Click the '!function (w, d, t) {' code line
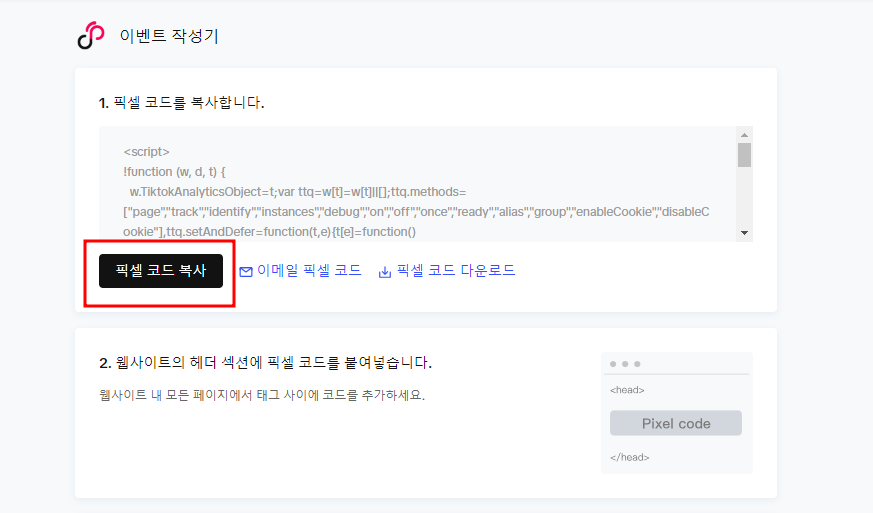Image resolution: width=873 pixels, height=513 pixels. click(x=174, y=172)
